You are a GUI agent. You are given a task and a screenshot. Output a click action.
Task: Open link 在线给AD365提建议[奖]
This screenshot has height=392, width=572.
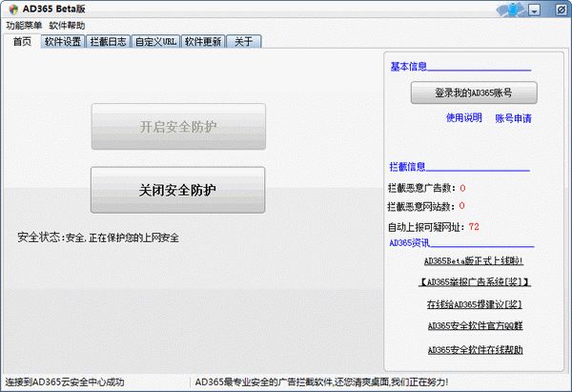pos(474,304)
